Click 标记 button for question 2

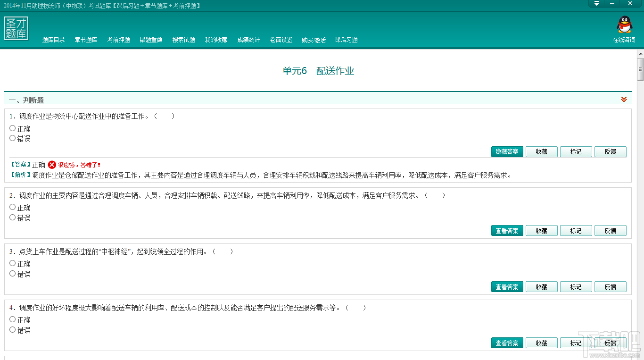click(576, 231)
